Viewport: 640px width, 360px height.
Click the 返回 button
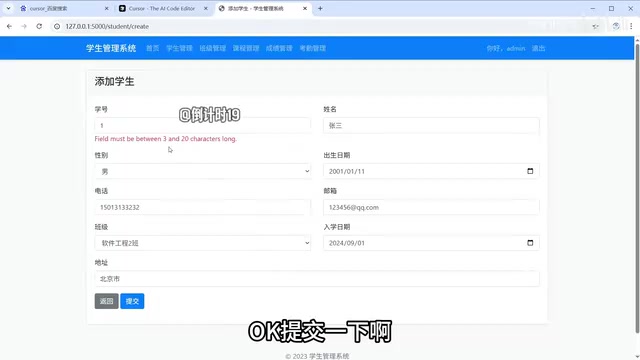pos(107,301)
